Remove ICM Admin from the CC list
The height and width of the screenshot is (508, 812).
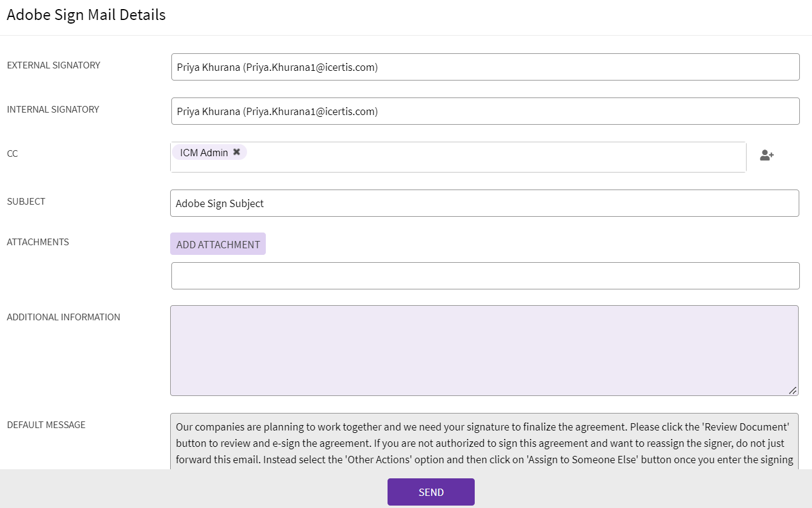pos(237,153)
